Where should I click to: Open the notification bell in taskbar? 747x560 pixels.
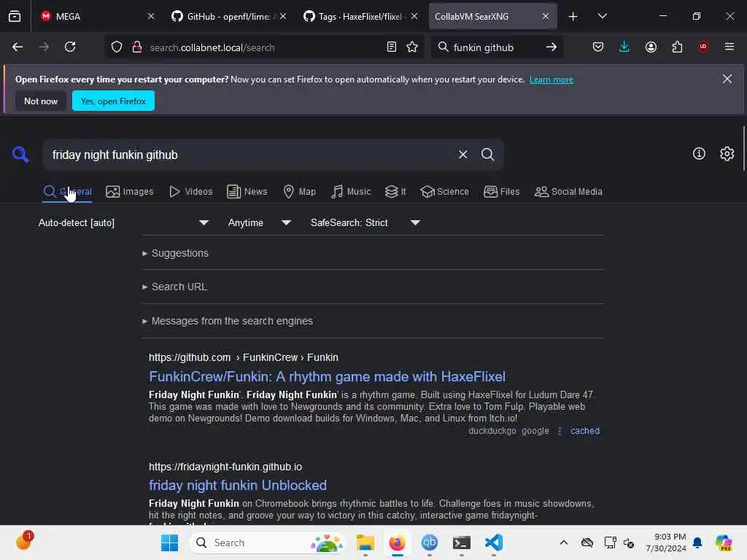pos(697,542)
